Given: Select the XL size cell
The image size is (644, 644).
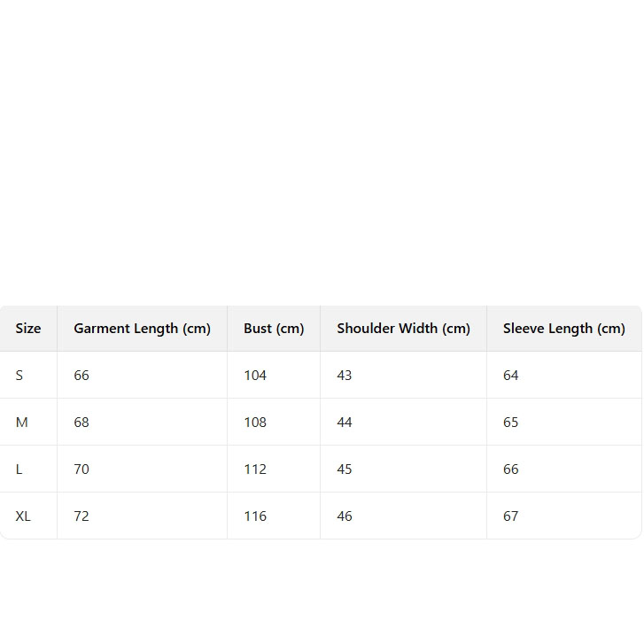Looking at the screenshot, I should pyautogui.click(x=23, y=516).
